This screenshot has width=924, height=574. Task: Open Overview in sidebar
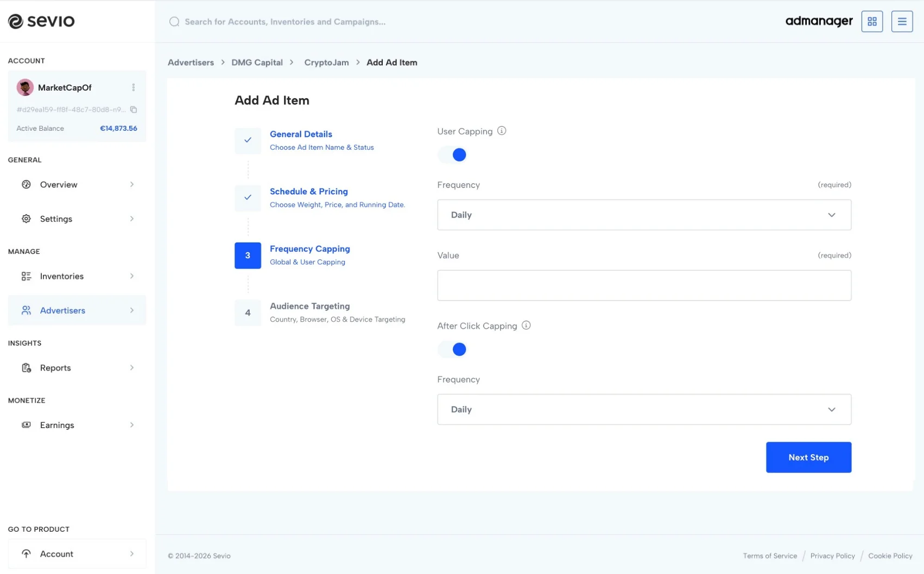pos(77,184)
